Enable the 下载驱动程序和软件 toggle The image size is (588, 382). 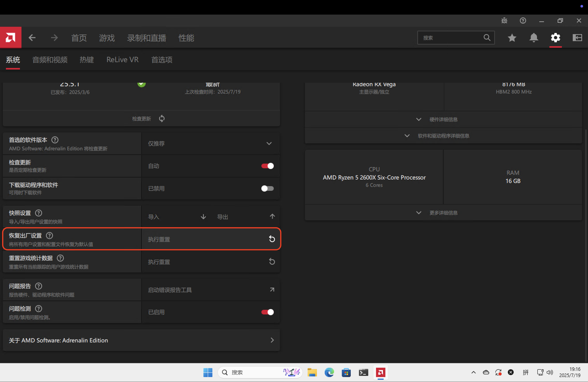(x=267, y=188)
